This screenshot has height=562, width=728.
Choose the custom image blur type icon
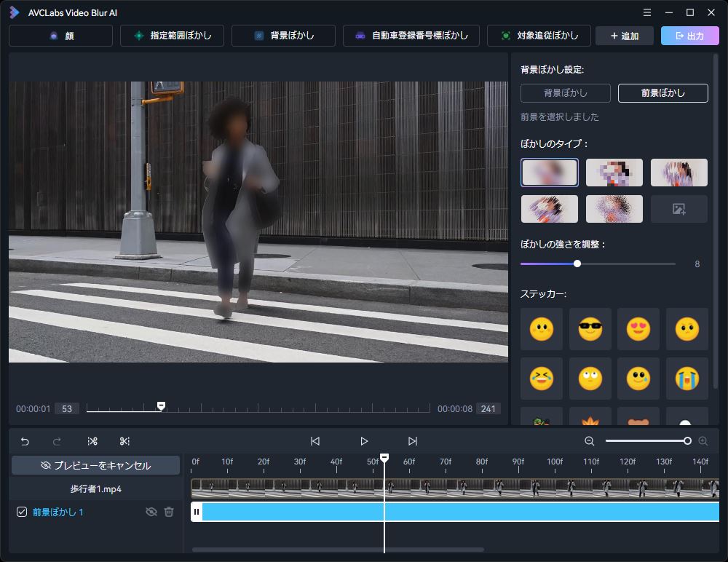tap(678, 209)
